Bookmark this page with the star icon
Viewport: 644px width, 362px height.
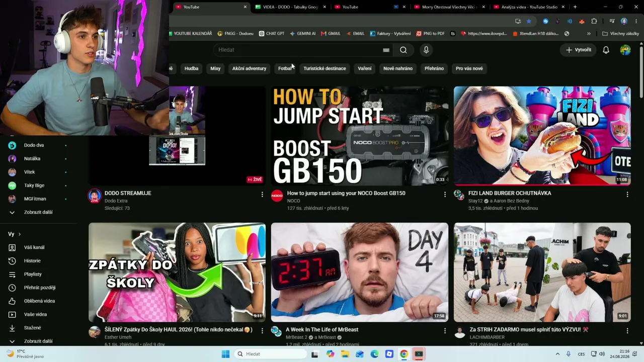point(529,21)
